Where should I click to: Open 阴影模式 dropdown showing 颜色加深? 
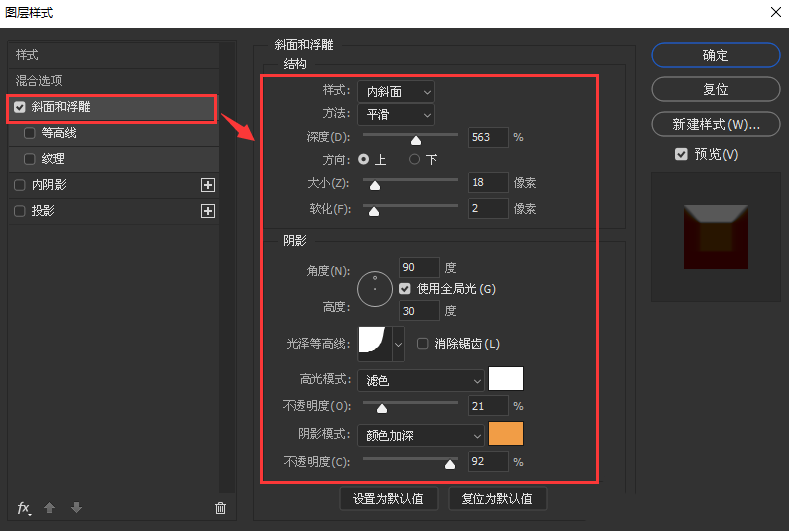[x=421, y=435]
